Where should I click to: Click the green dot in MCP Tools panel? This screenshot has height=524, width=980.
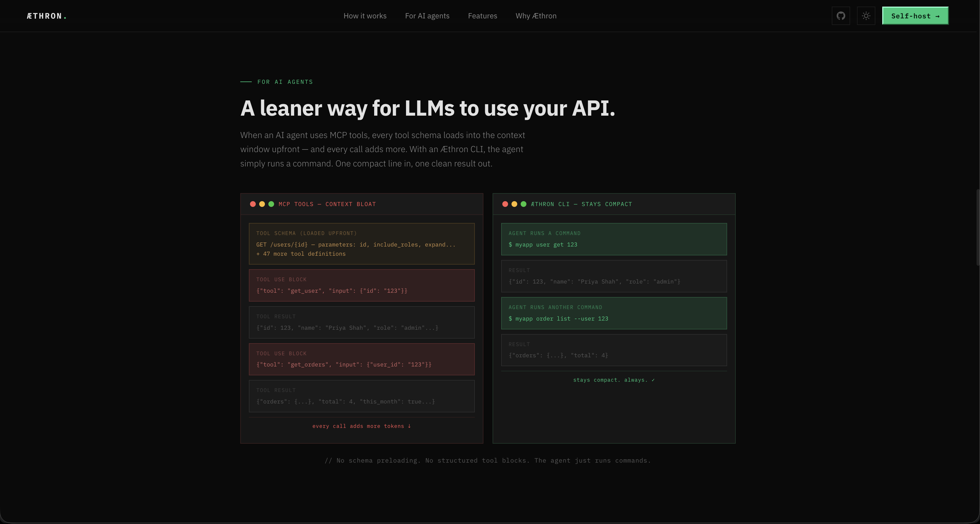tap(271, 204)
